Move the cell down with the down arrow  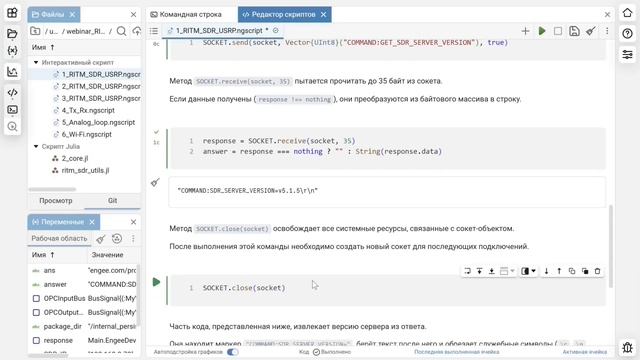click(546, 271)
